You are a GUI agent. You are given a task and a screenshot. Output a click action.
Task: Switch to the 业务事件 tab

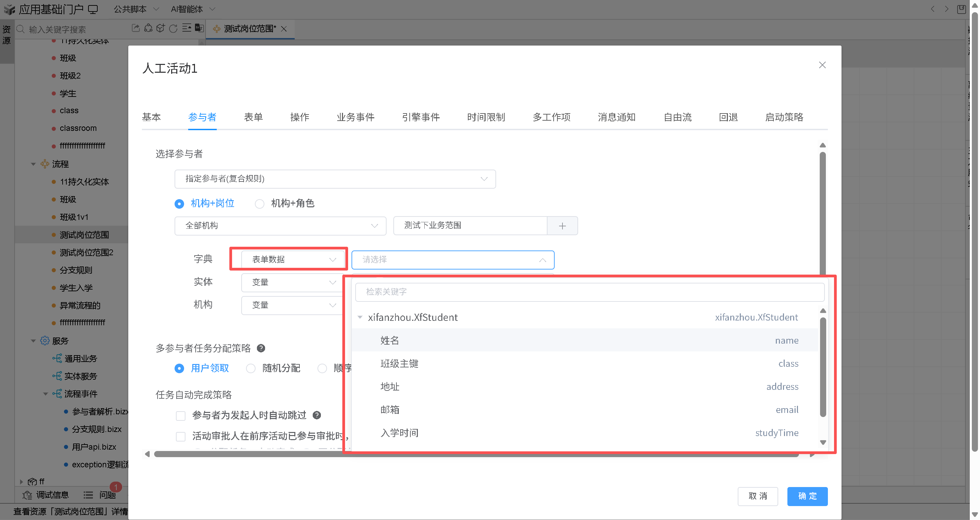click(355, 117)
